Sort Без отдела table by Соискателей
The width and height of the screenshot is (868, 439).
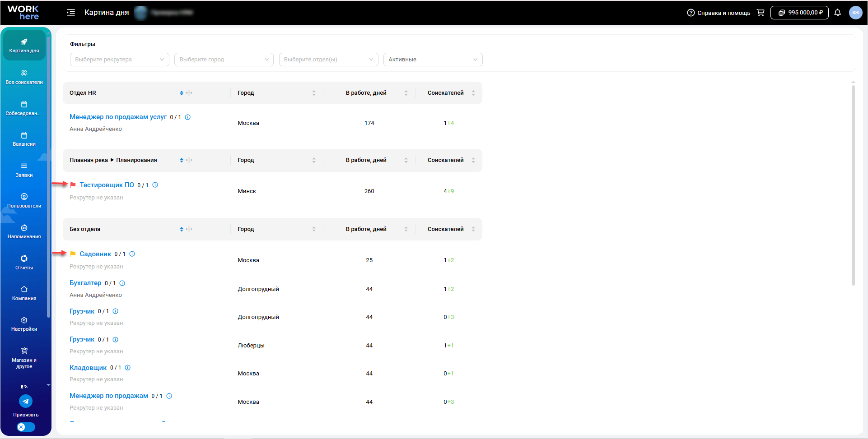point(473,229)
